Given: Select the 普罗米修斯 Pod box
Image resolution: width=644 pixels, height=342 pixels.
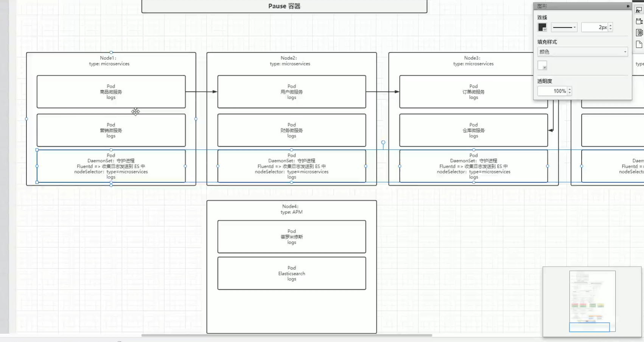Looking at the screenshot, I should click(x=292, y=237).
